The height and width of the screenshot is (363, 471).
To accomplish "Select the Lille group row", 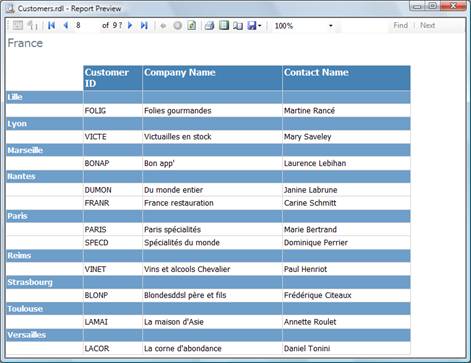I will coord(208,97).
